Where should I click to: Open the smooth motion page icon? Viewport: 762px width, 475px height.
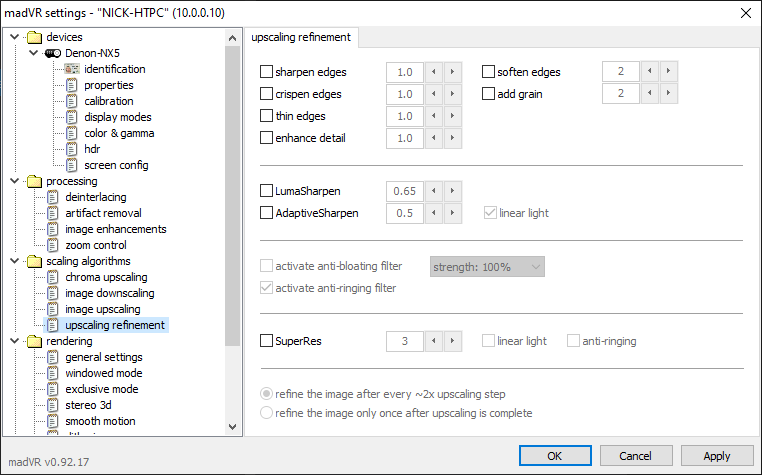(x=53, y=421)
